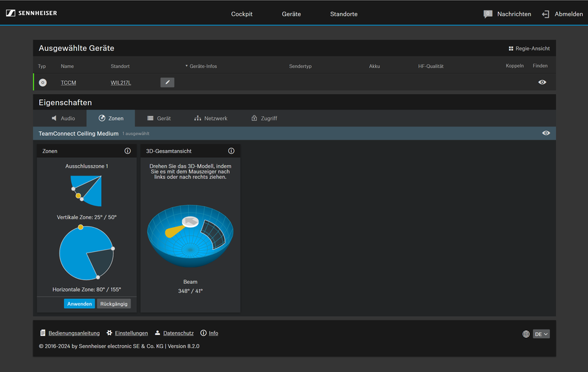The height and width of the screenshot is (372, 588).
Task: Click the Koppeln column header
Action: tap(515, 66)
